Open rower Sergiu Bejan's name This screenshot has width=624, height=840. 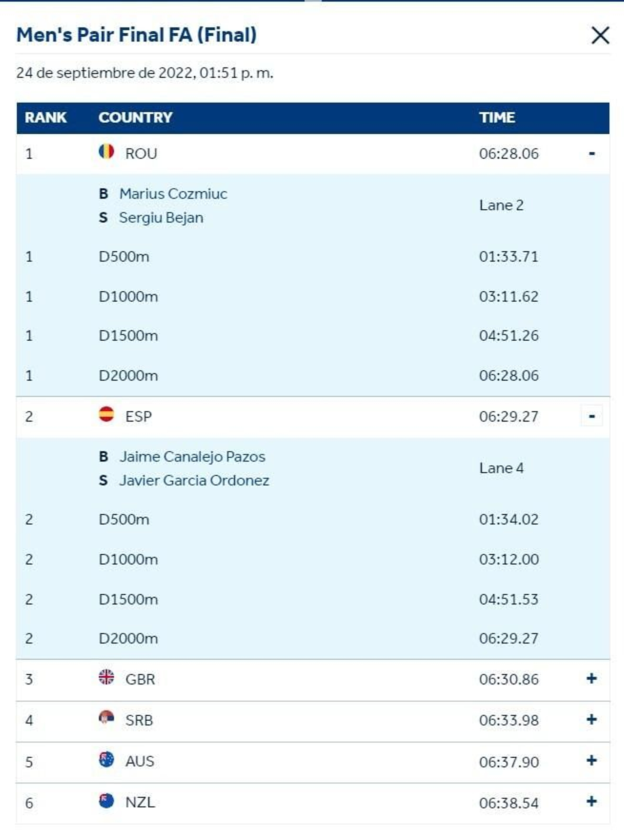point(161,218)
